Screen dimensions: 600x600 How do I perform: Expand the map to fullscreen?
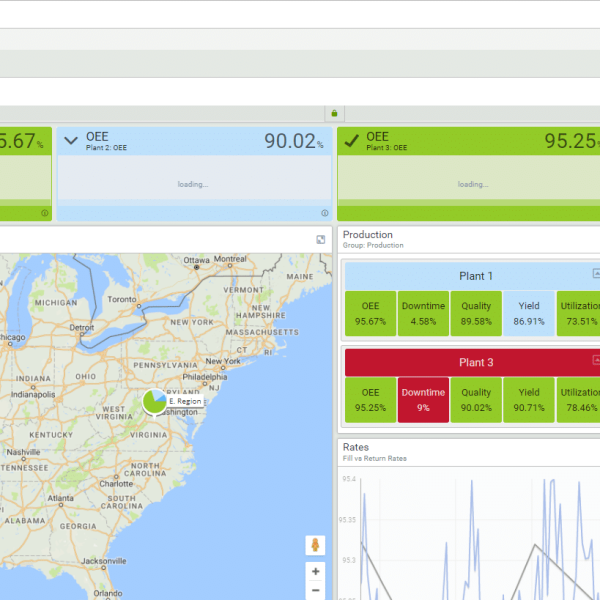click(321, 240)
